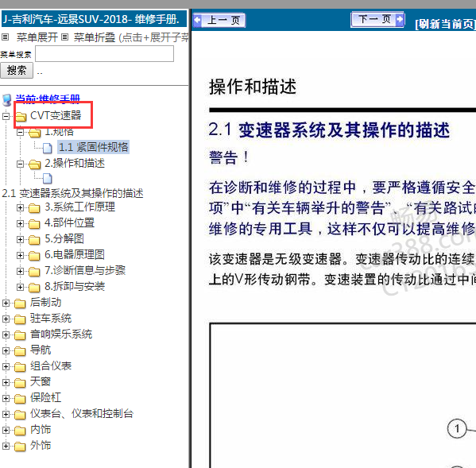Click 菜单展开 to expand all menus
The image size is (476, 468).
(37, 37)
